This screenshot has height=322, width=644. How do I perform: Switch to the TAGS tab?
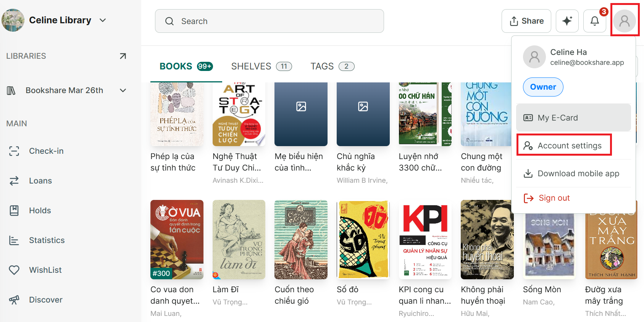(x=332, y=66)
